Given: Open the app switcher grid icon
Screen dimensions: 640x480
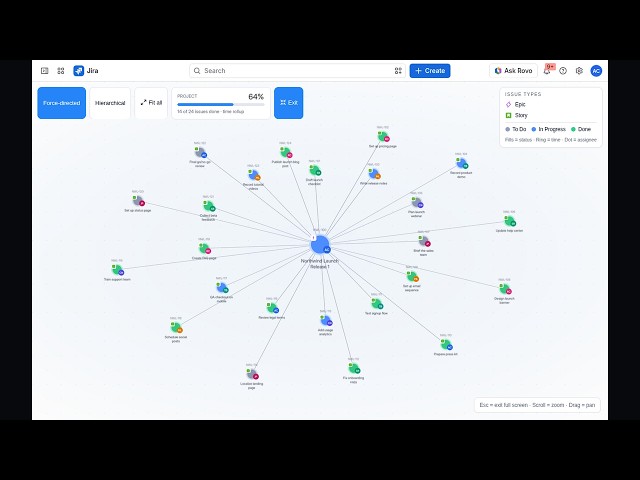Looking at the screenshot, I should (x=61, y=71).
